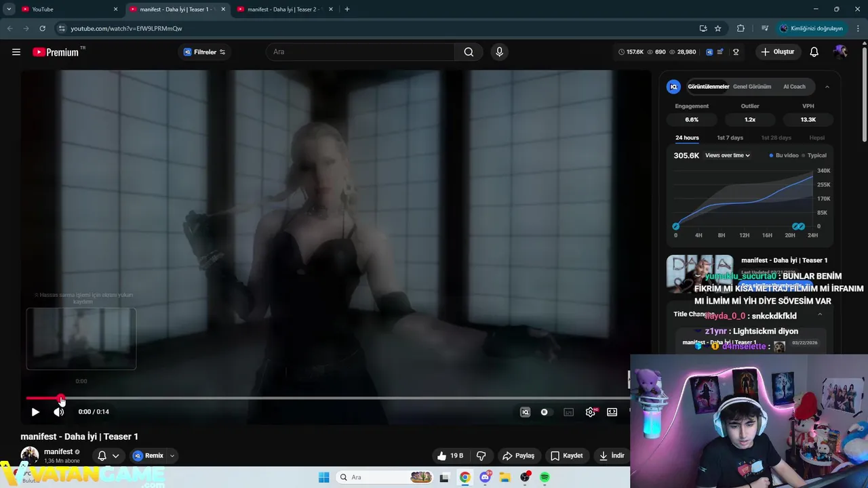Download the video with İndir
868x488 pixels.
click(611, 455)
